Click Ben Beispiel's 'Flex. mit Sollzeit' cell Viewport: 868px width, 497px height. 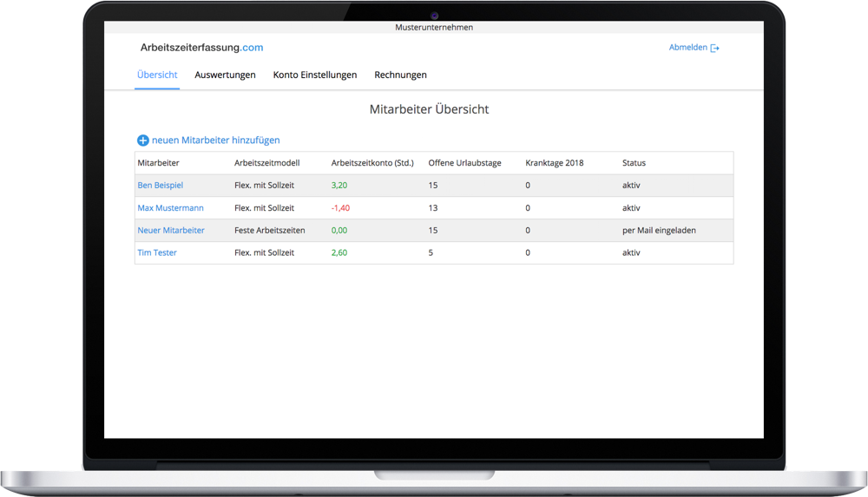tap(264, 186)
